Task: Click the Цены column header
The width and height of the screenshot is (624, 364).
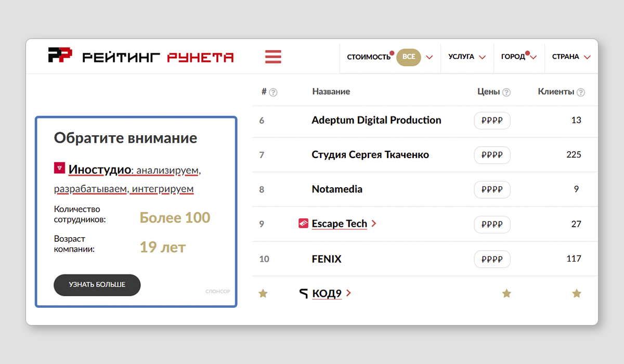Action: tap(489, 92)
